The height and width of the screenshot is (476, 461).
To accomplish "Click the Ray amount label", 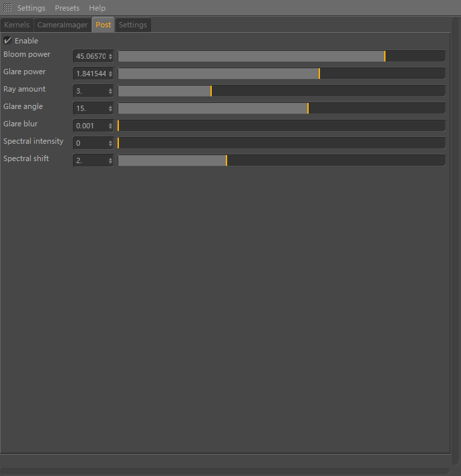I will point(24,89).
